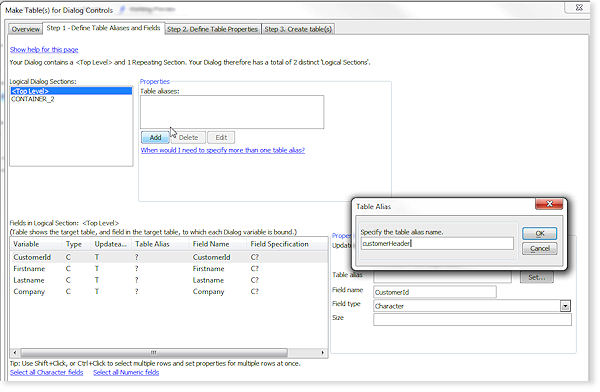Select the Company variable row
600x392 pixels.
169,292
